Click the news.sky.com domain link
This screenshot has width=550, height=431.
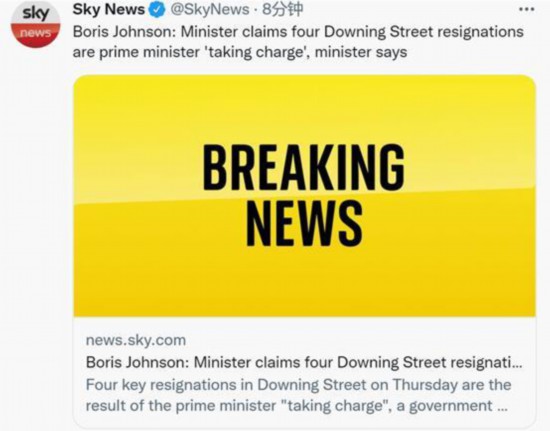(x=136, y=340)
